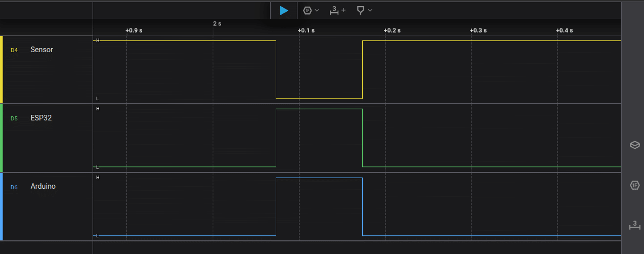Open the Analyzers panel in right sidebar
The width and height of the screenshot is (644, 254).
634,185
